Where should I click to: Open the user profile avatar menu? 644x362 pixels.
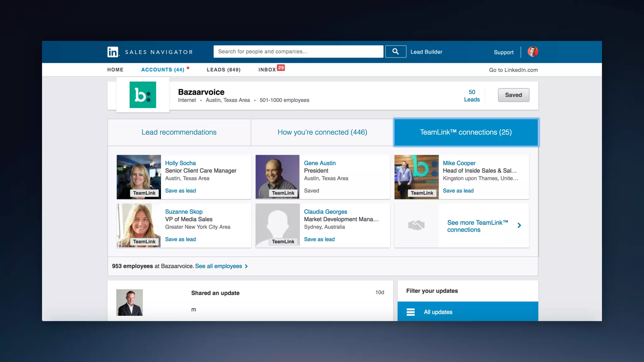coord(533,52)
